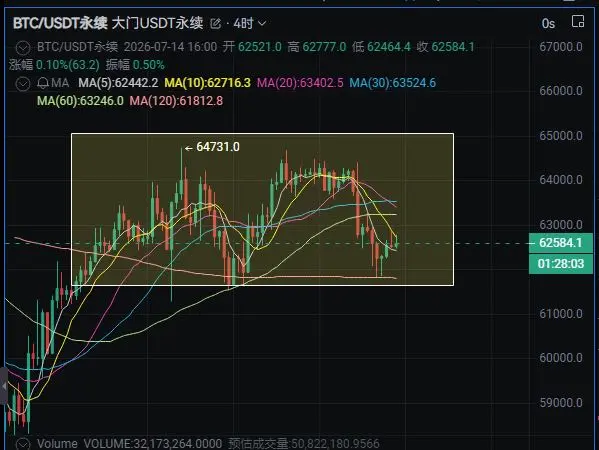Click the 61000.0 price axis label
Screen dimensions: 599x450
561,314
